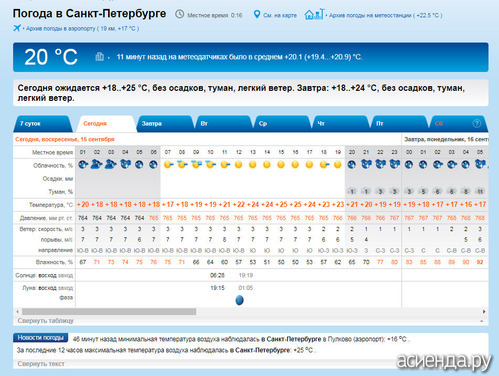499x376 pixels.
Task: Collapse the news text via Свернуть текст
Action: [41, 364]
